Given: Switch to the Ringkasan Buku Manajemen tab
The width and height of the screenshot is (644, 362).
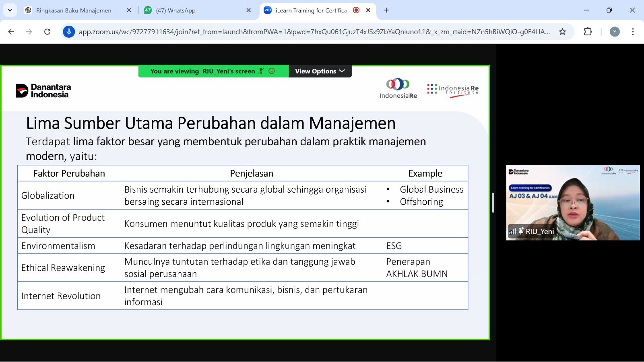Looking at the screenshot, I should click(74, 10).
